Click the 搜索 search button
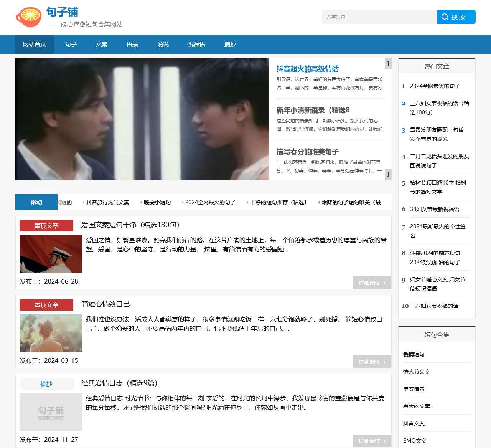This screenshot has width=491, height=448. pyautogui.click(x=456, y=17)
